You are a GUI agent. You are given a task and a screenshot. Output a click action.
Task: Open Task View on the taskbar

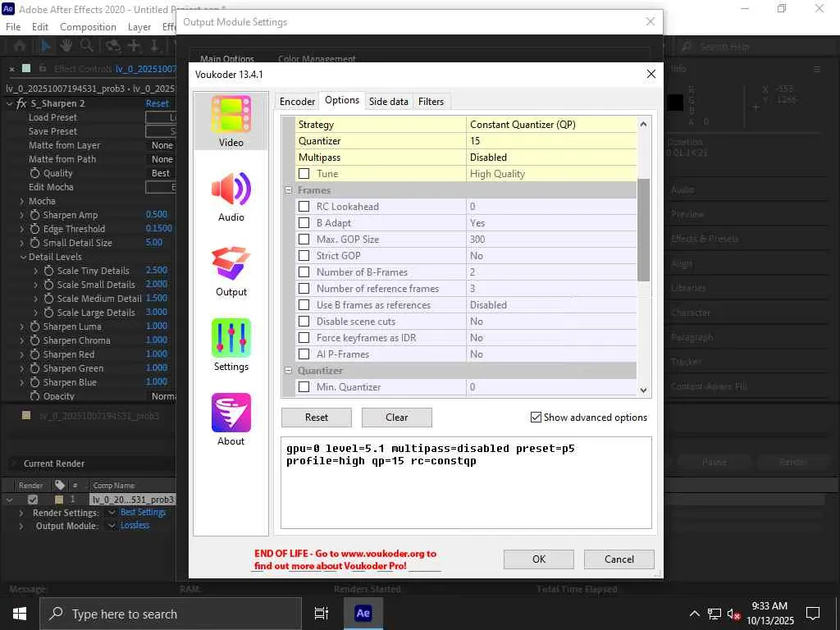click(x=322, y=614)
